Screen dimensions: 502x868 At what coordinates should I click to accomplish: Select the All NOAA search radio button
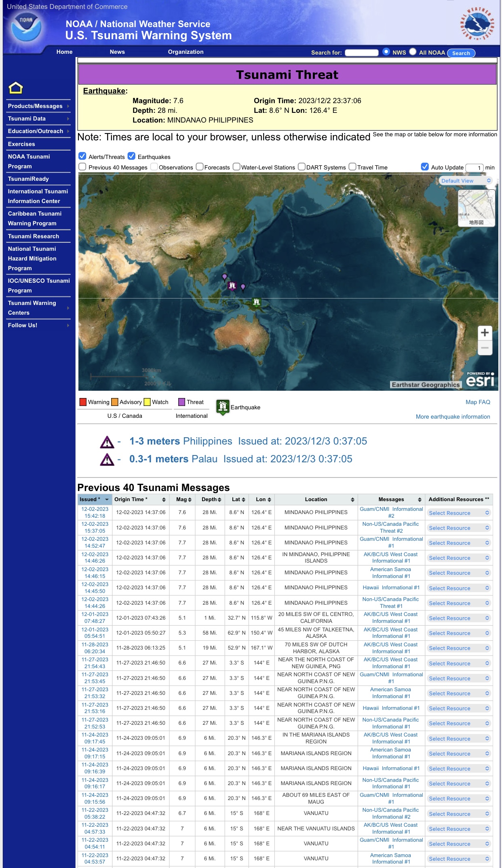tap(413, 51)
